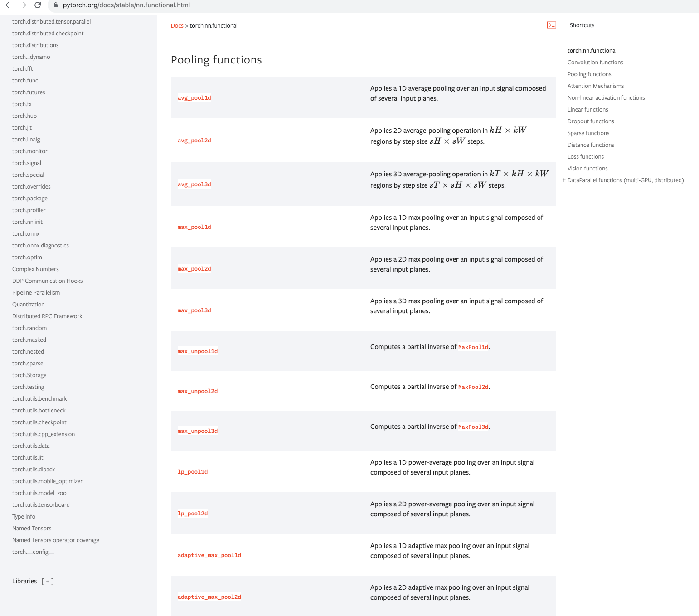Jump to Convolution functions section
This screenshot has height=616, width=699.
pyautogui.click(x=595, y=63)
